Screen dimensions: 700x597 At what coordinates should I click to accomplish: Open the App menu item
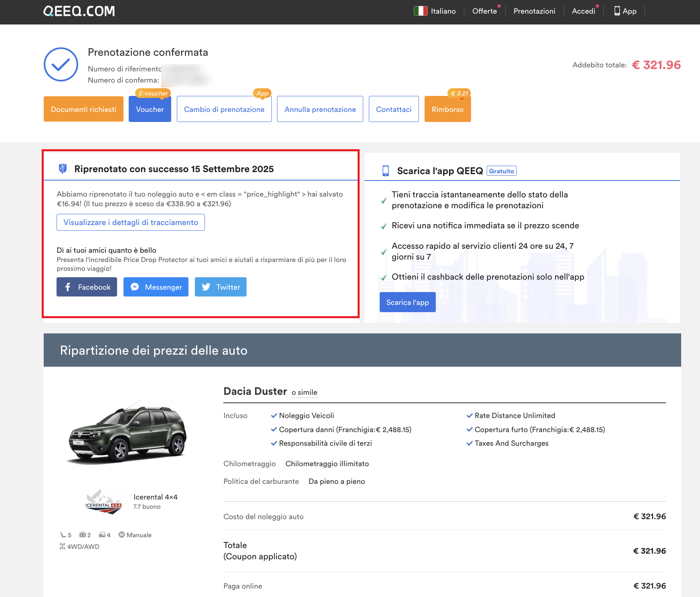[x=625, y=11]
